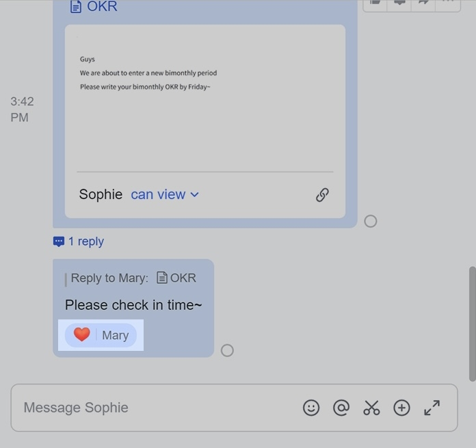Click read-status circle beside check-in reply
This screenshot has width=476, height=448.
227,351
